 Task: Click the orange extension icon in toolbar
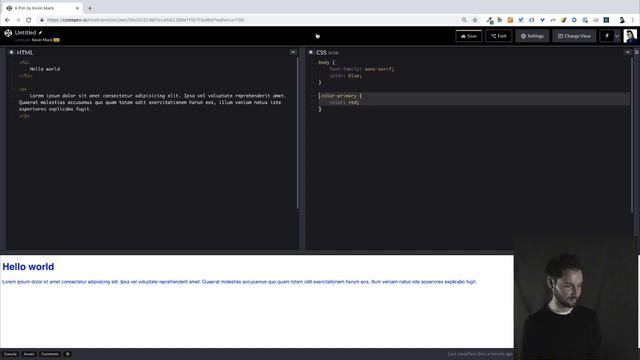(x=510, y=20)
